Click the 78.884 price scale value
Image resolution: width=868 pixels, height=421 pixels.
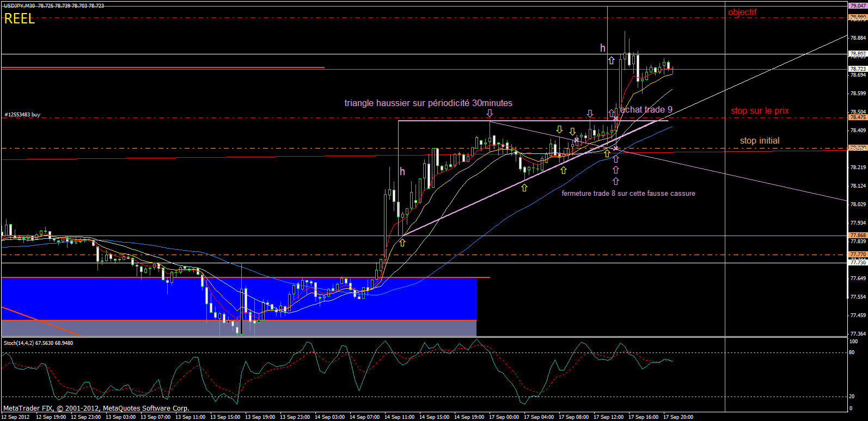858,38
